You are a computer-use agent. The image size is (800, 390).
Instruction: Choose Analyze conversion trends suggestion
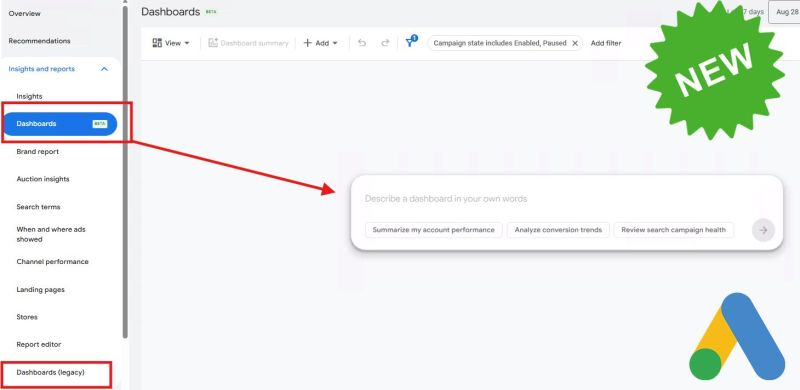click(x=558, y=230)
